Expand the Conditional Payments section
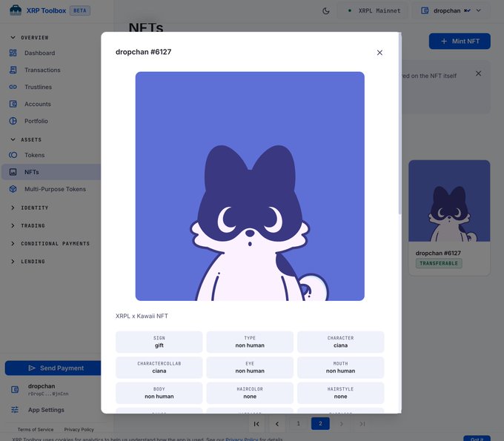504x441 pixels. (x=50, y=243)
